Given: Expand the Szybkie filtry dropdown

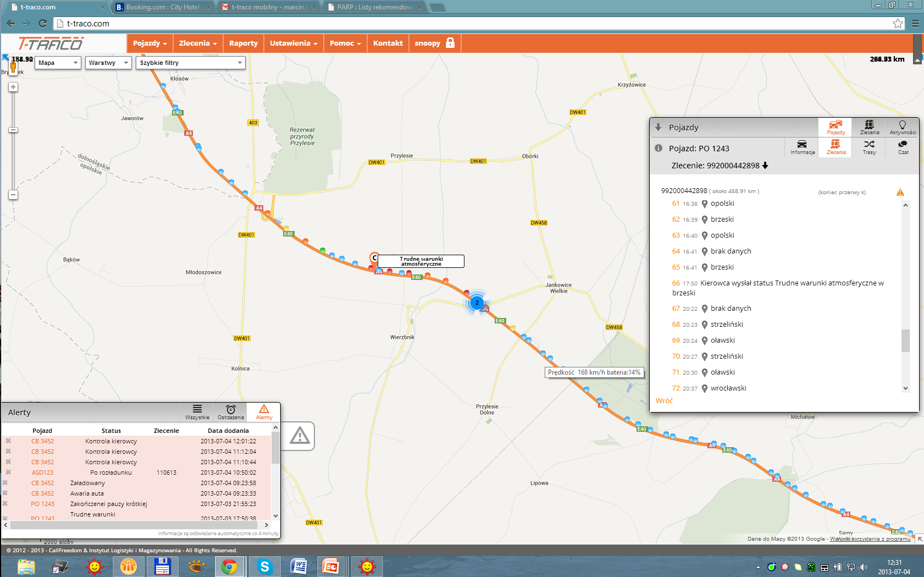Looking at the screenshot, I should [x=190, y=63].
